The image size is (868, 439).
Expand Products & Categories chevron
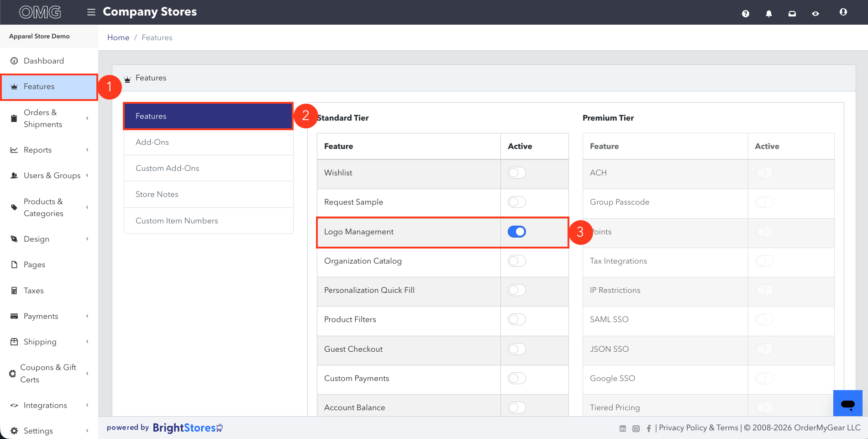[87, 207]
